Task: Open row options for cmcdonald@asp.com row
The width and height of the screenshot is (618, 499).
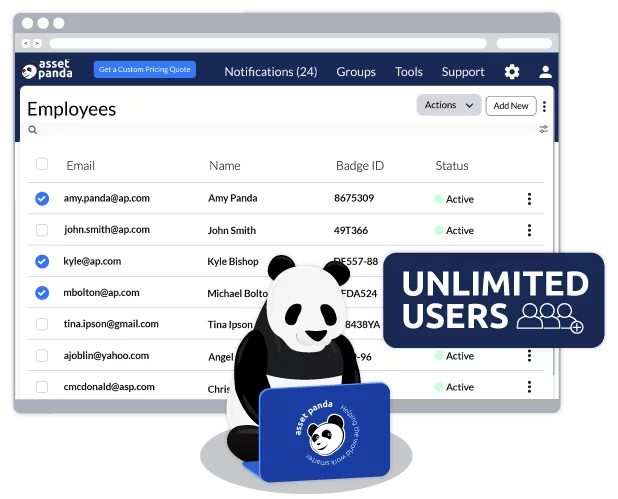Action: (x=529, y=387)
